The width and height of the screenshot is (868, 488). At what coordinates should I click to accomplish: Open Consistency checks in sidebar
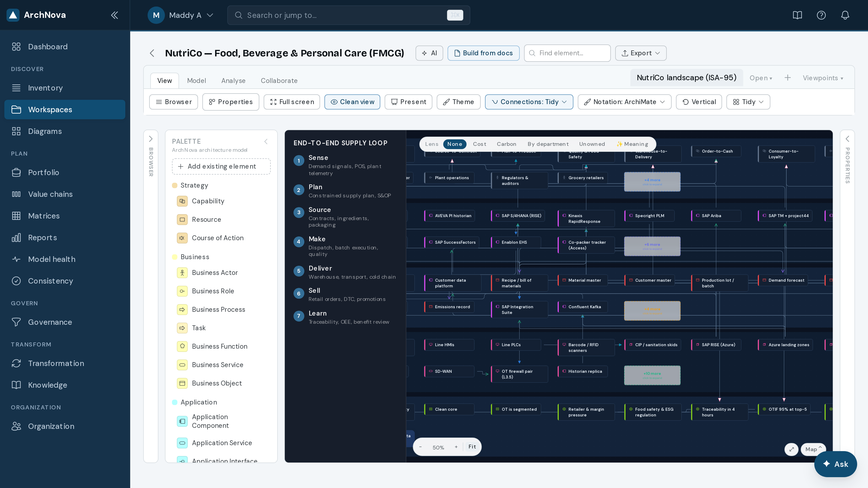click(65, 281)
